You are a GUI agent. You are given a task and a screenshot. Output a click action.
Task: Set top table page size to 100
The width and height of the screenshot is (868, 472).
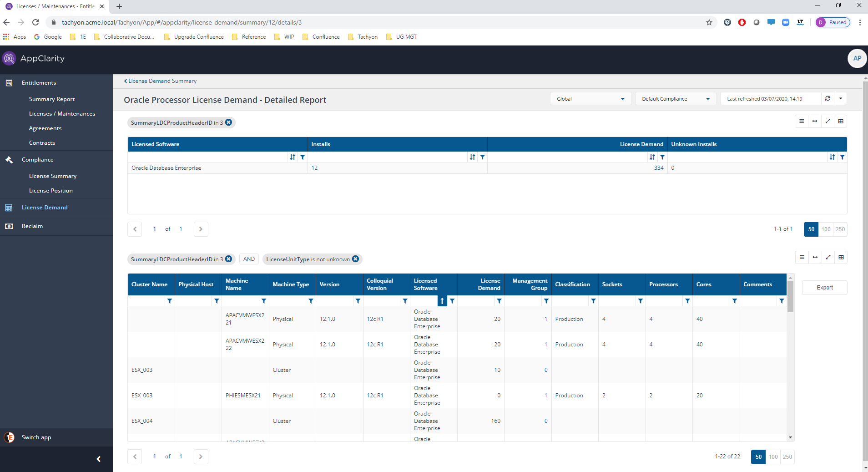click(826, 229)
